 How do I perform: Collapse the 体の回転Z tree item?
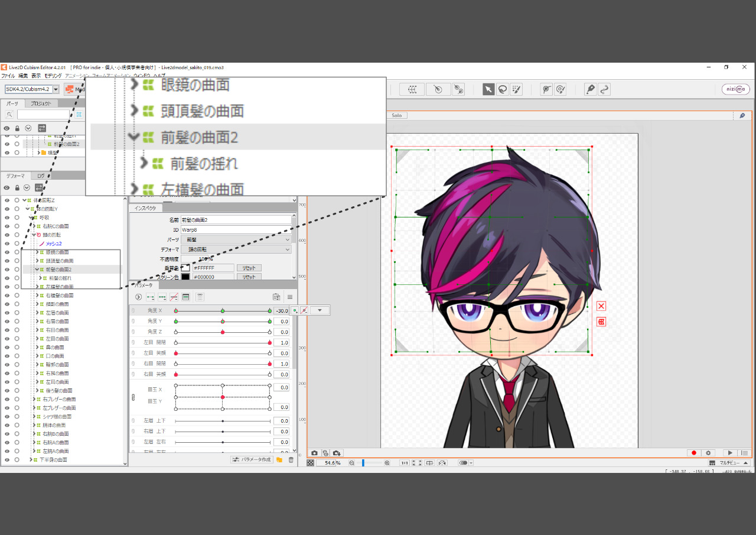tap(24, 200)
